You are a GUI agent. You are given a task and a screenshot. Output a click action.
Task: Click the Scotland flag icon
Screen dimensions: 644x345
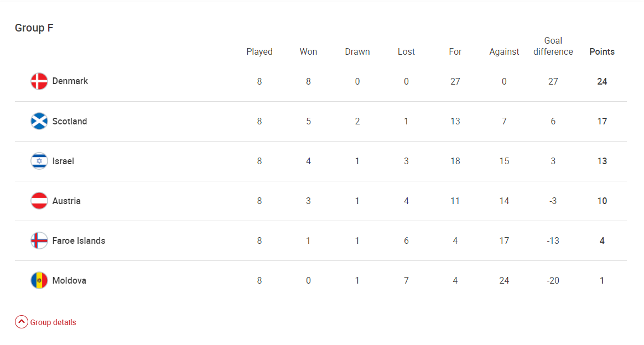coord(39,121)
